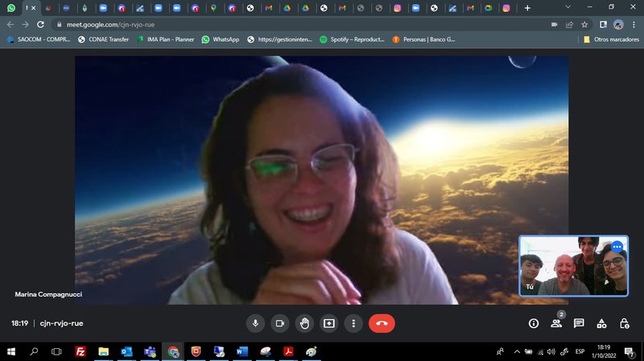Open the volume control in tray

tap(551, 351)
